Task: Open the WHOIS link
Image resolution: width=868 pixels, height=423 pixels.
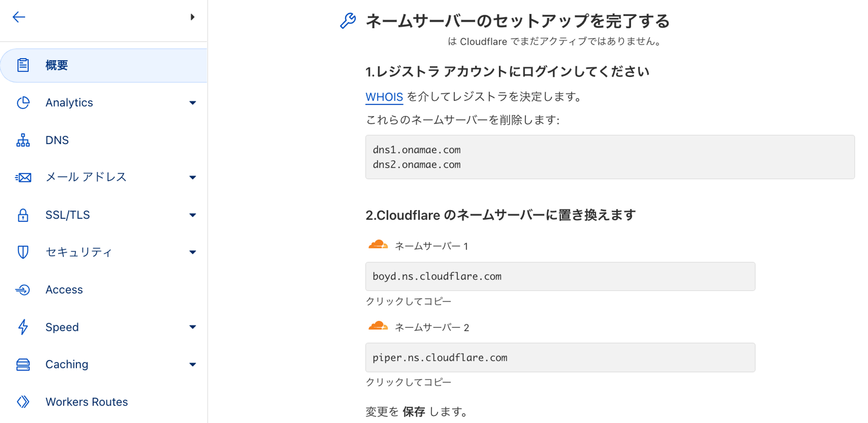Action: click(x=384, y=97)
